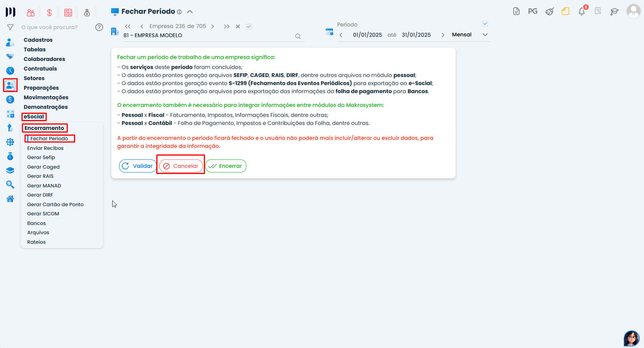Go to previous period arrow
The image size is (644, 348).
pyautogui.click(x=341, y=35)
